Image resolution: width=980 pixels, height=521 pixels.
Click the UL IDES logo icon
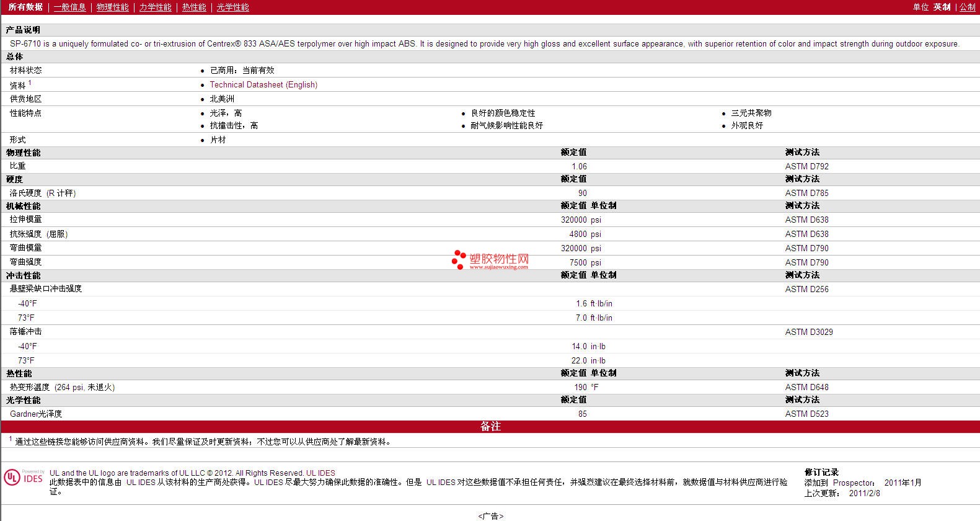click(x=24, y=478)
